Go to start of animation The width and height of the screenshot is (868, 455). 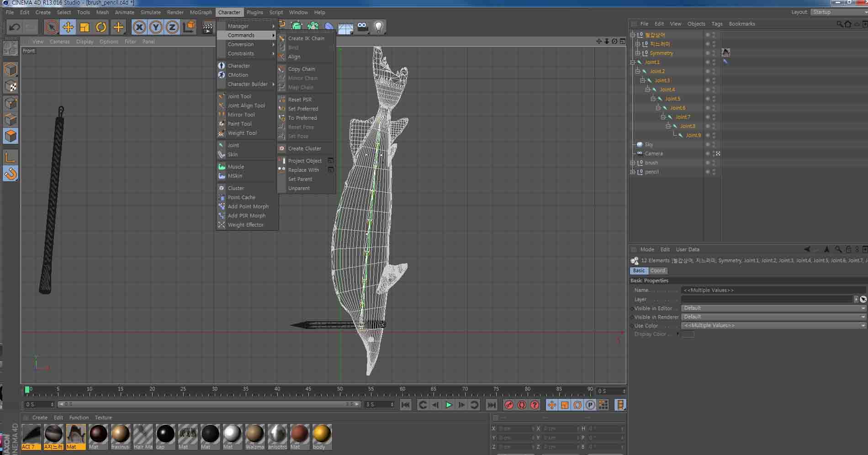click(x=405, y=405)
